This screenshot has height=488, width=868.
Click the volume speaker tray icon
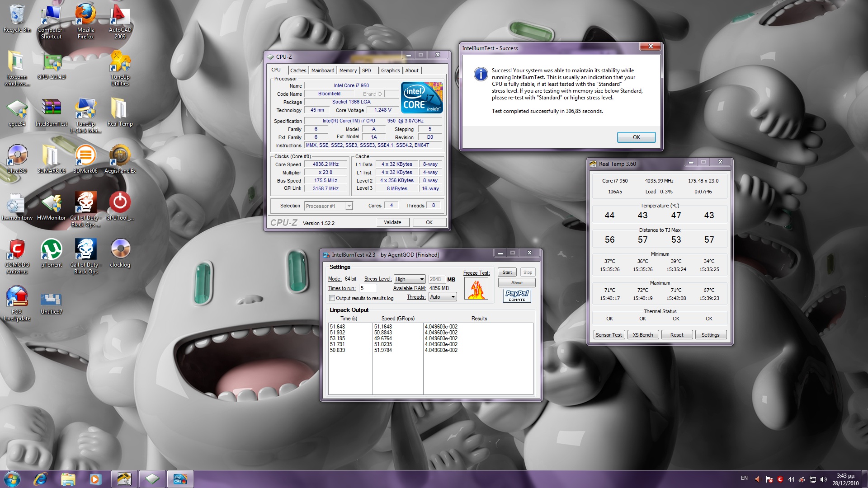click(x=823, y=479)
